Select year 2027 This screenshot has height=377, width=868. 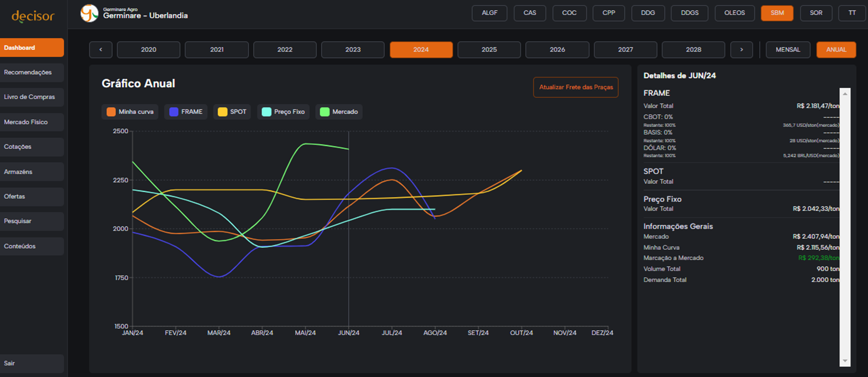625,50
